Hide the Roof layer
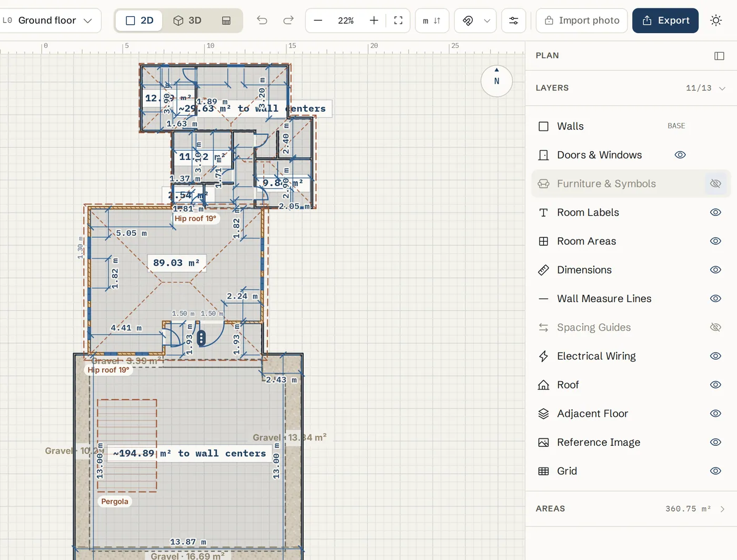Viewport: 737px width, 560px height. click(x=715, y=385)
